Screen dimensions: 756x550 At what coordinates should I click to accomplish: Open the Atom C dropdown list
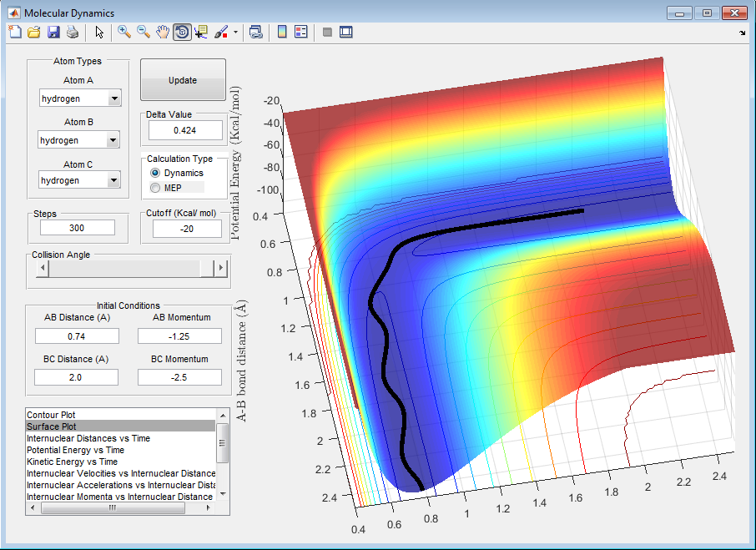coord(114,180)
